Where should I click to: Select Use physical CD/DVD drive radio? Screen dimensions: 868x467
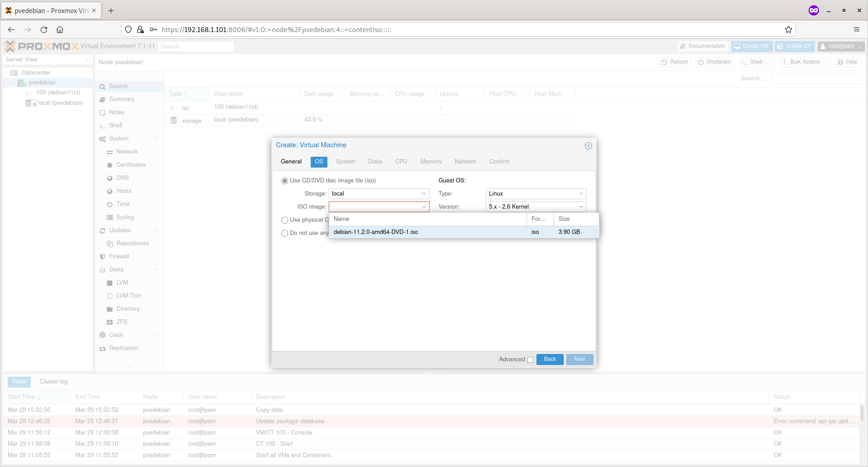[x=285, y=220]
